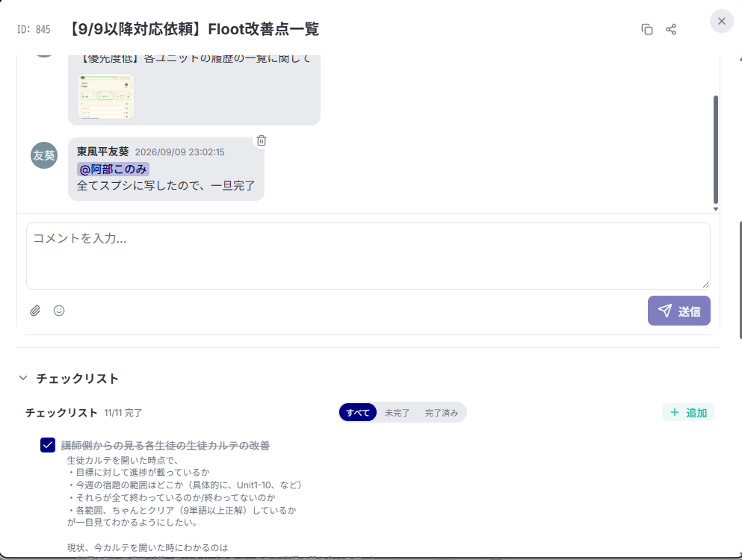Click the line 現状、今カルテを開いた時にわかるのは
Viewport: 742px width, 560px height.
point(148,548)
